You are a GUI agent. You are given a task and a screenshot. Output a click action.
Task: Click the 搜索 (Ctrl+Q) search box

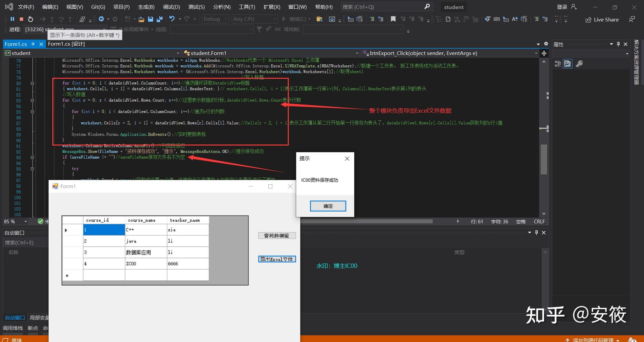tap(386, 7)
